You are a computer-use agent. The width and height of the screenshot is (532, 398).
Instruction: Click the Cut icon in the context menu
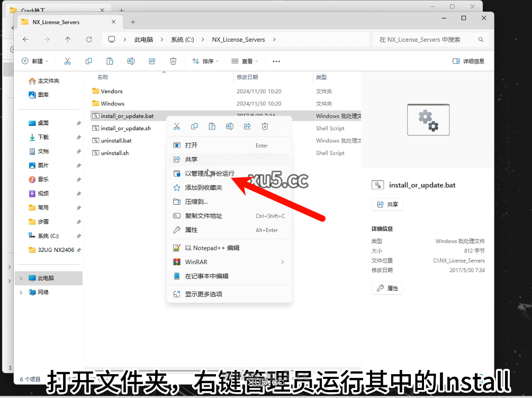176,126
